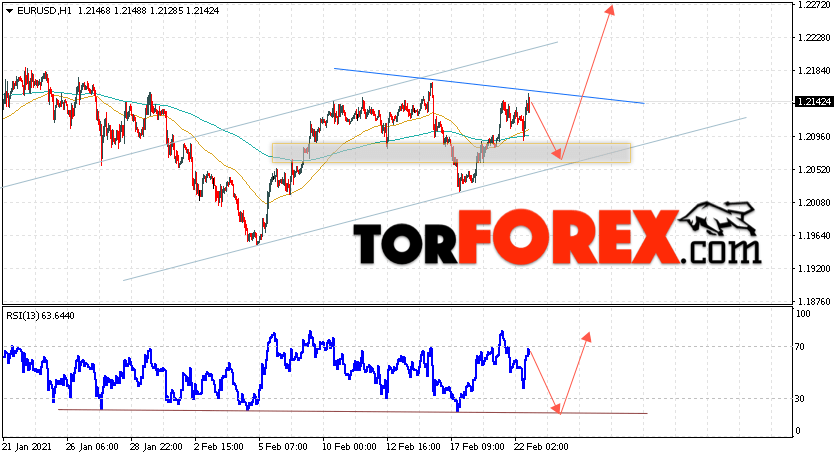Screen dimensions: 838x458
Task: Click the 1.19640 price axis label
Action: coord(814,236)
